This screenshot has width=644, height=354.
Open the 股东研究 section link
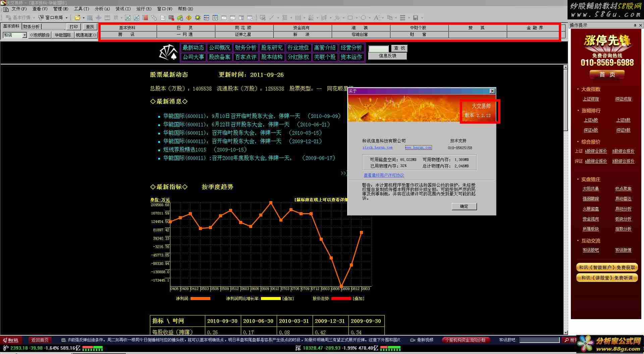point(272,48)
